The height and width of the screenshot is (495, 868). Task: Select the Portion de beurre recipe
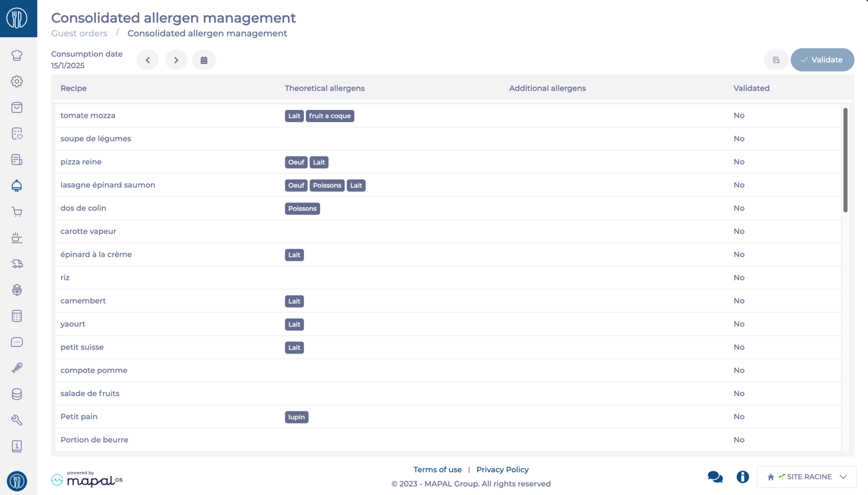(x=448, y=440)
